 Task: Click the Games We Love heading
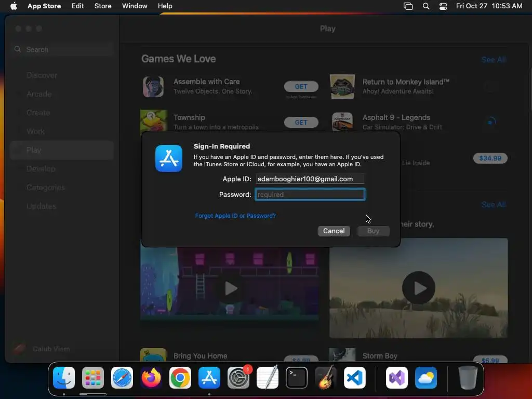[x=179, y=59]
